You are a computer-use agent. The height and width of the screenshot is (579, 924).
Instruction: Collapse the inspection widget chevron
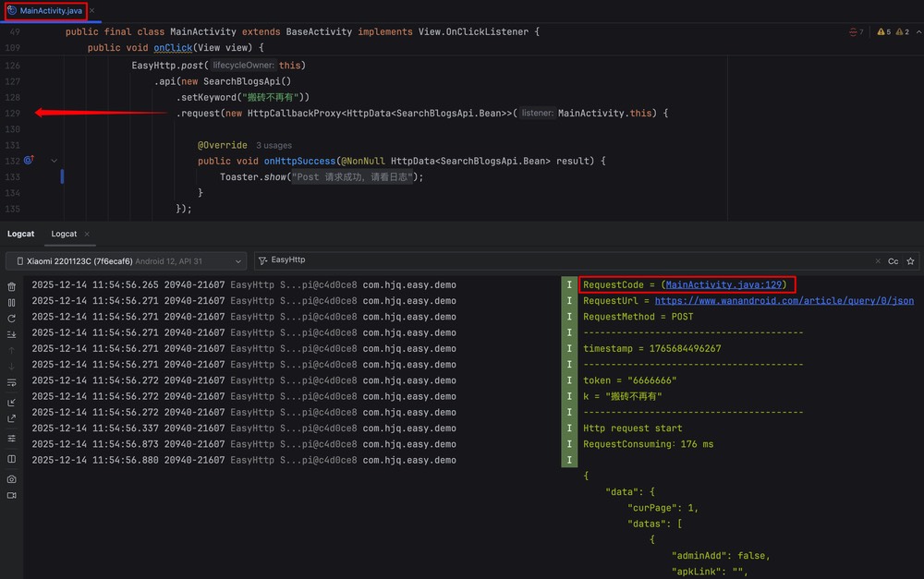click(x=918, y=31)
